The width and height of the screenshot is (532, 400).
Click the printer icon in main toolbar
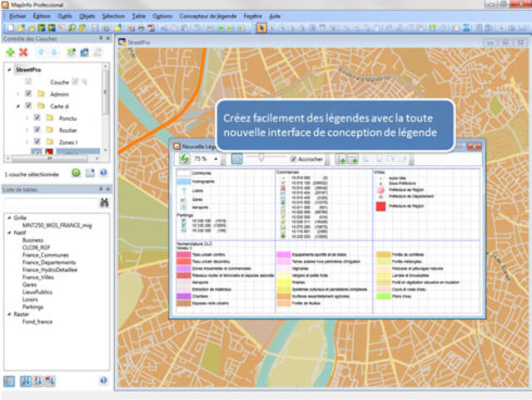click(x=142, y=28)
